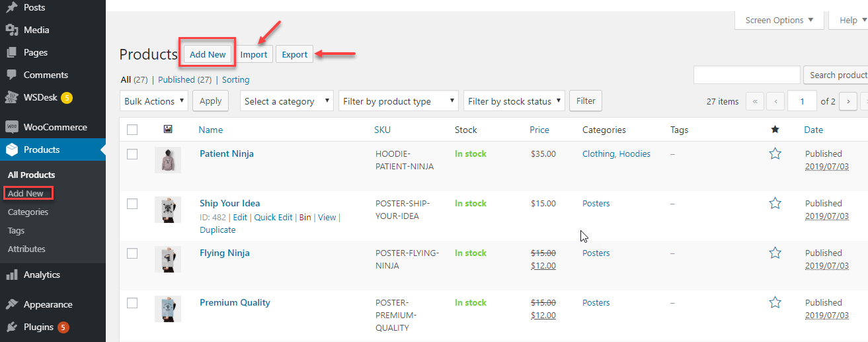Click the Plugins update badge 5

tap(63, 327)
